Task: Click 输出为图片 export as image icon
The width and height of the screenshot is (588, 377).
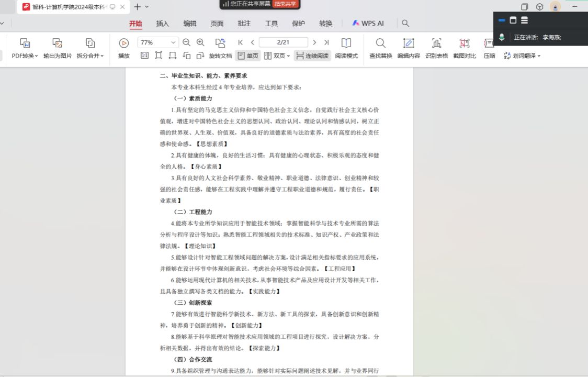Action: (x=58, y=43)
